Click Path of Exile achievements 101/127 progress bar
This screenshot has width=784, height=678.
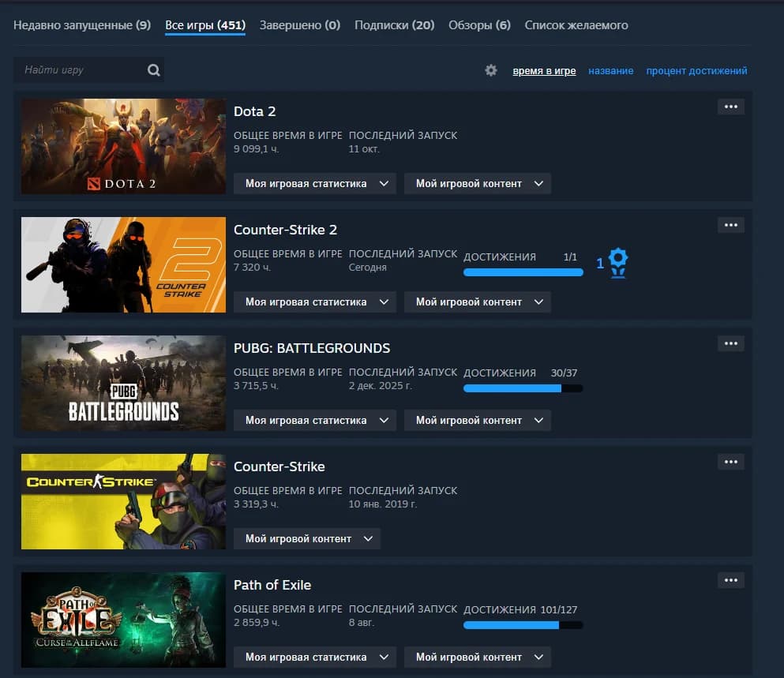pyautogui.click(x=523, y=625)
